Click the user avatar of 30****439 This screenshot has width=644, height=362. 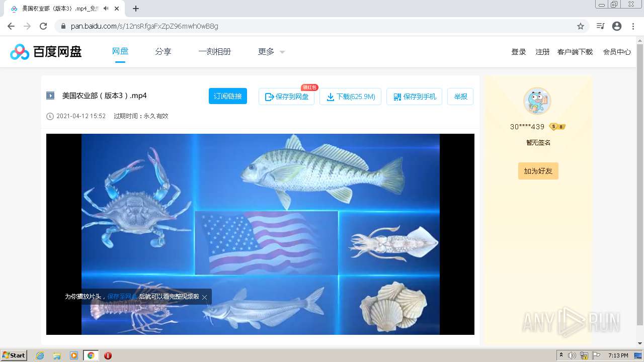(x=537, y=101)
